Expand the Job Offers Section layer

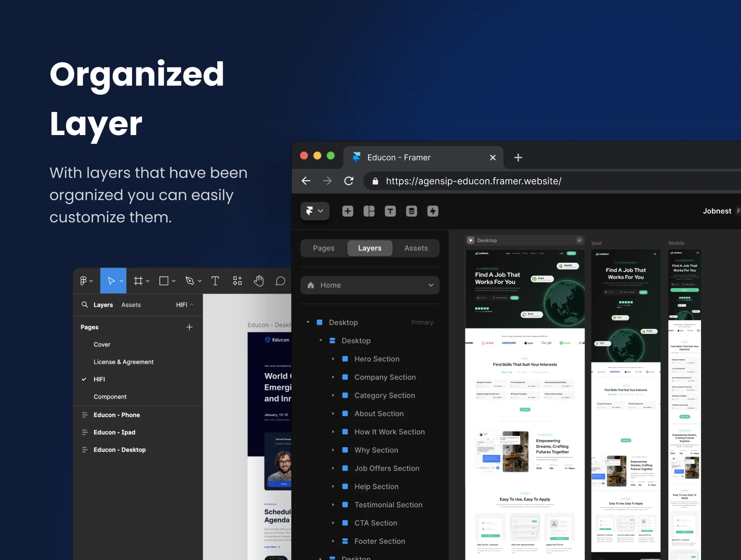(x=333, y=468)
